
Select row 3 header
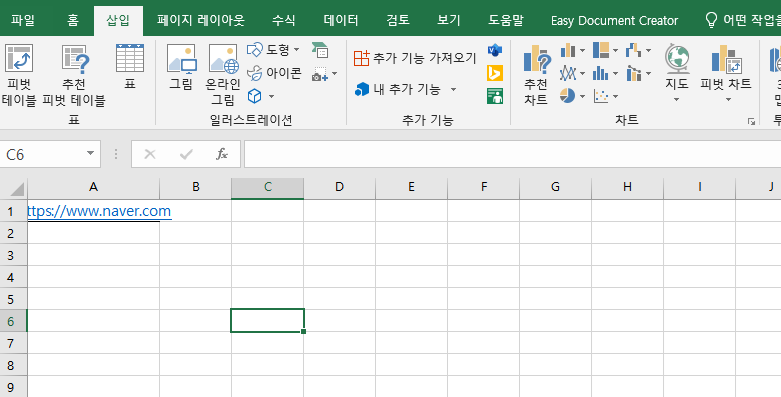coord(13,255)
